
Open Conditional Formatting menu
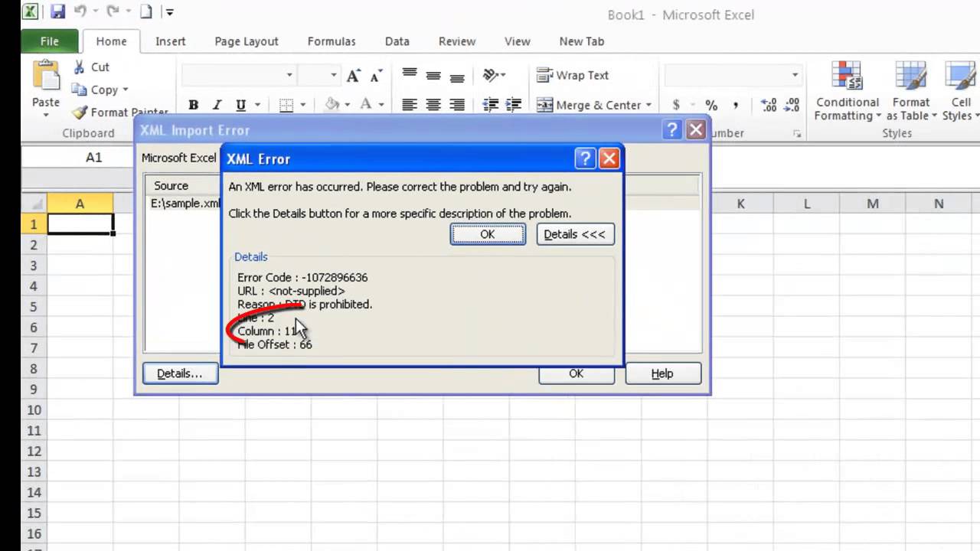pos(847,91)
